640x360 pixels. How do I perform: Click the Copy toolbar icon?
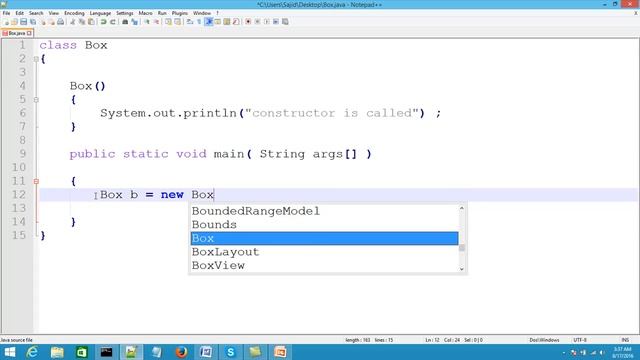coord(82,22)
